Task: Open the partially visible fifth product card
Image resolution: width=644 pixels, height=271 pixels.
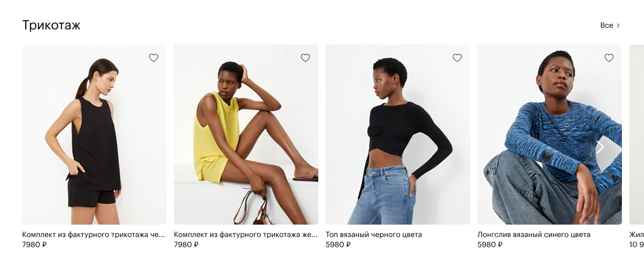Action: point(637,135)
